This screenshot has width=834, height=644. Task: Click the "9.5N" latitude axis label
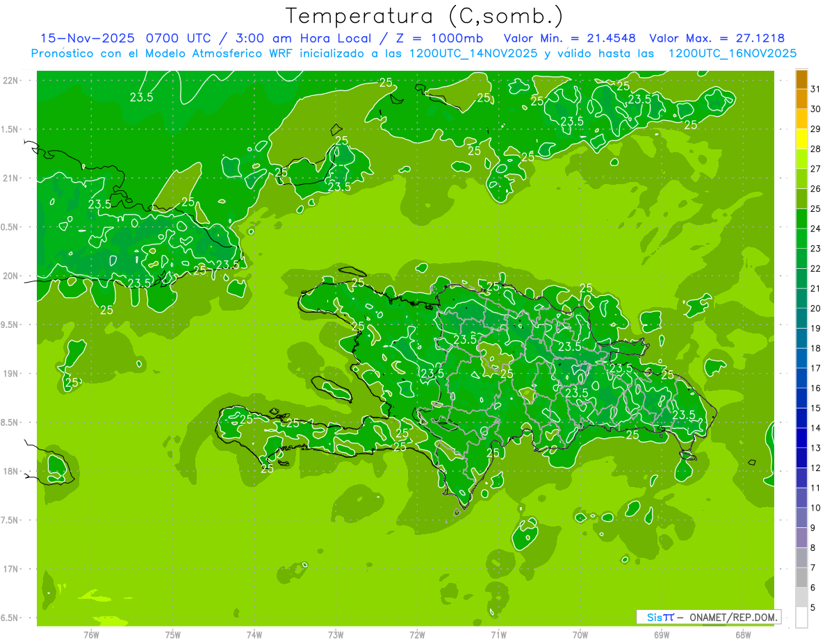click(10, 324)
